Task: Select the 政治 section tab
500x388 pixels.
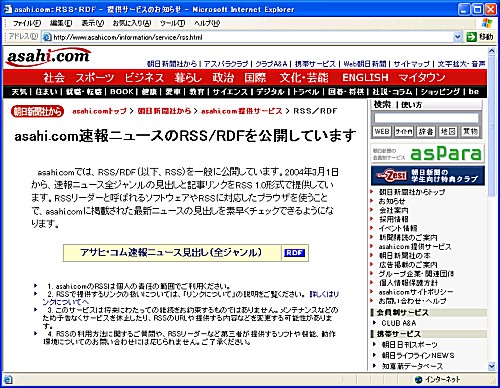Action: click(x=223, y=78)
